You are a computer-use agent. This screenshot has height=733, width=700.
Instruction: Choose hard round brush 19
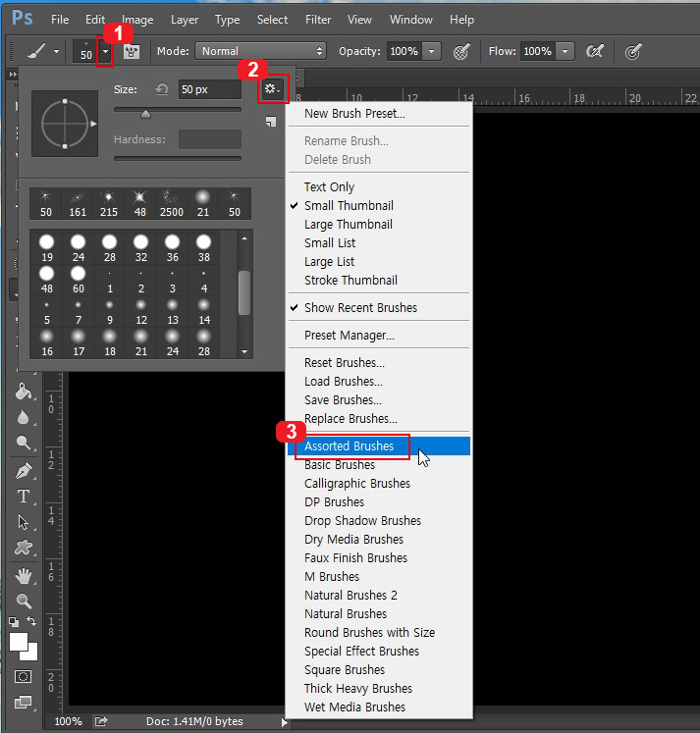coord(47,248)
